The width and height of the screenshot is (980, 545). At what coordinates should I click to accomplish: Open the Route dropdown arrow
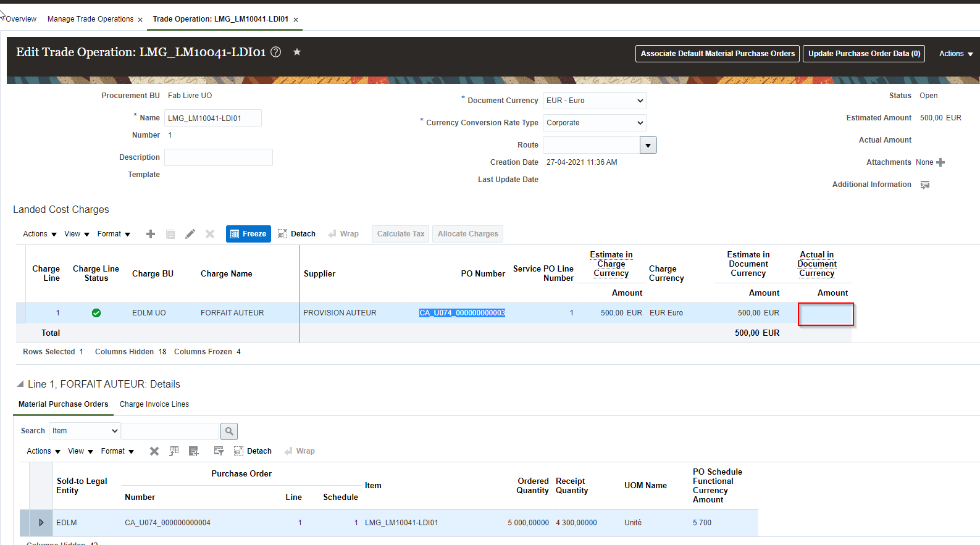tap(648, 145)
